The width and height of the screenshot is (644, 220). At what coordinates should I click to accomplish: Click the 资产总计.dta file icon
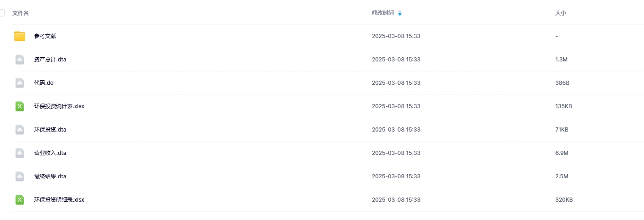19,60
